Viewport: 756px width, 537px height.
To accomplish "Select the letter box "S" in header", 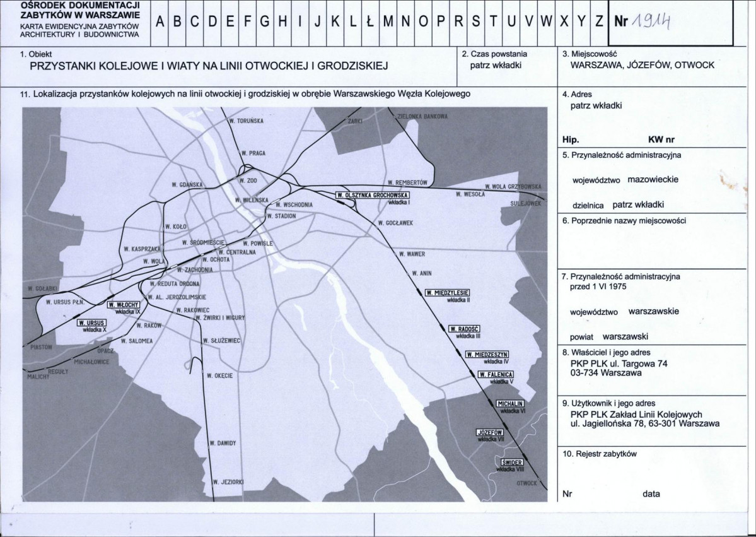I will (x=475, y=23).
